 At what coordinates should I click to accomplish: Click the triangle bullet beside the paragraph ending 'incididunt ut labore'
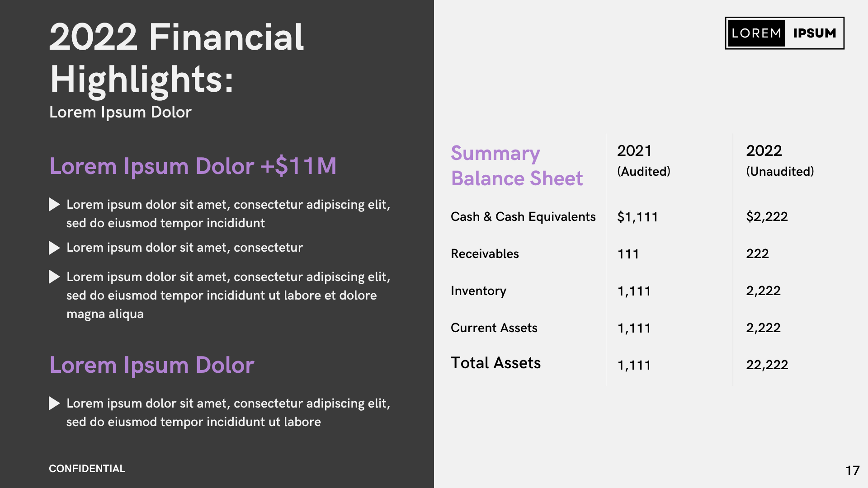[x=54, y=404]
